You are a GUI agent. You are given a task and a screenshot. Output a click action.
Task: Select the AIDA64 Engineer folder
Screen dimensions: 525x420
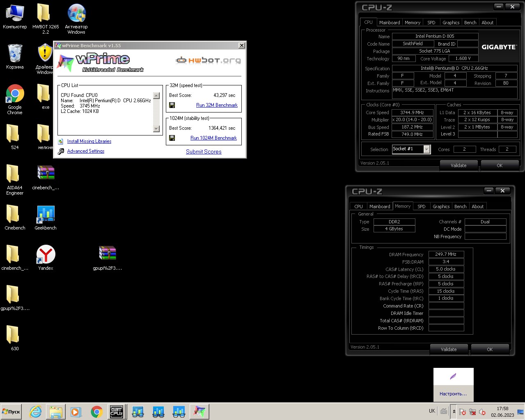click(15, 179)
